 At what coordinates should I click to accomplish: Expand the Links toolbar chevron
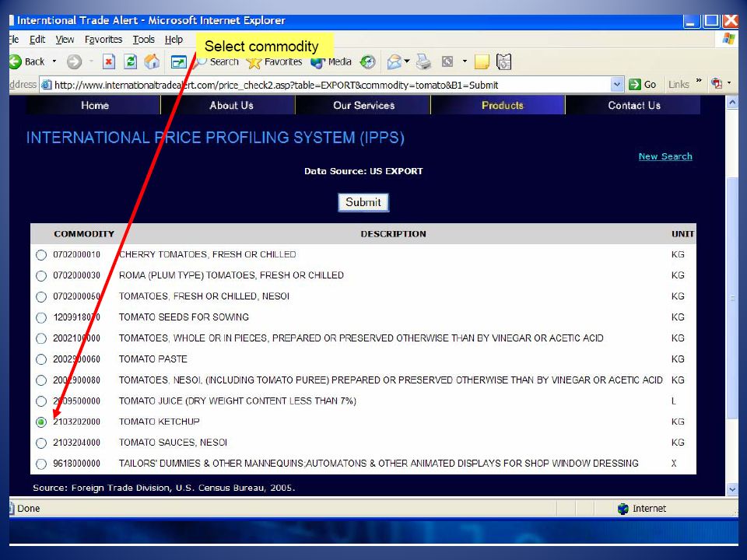(699, 81)
